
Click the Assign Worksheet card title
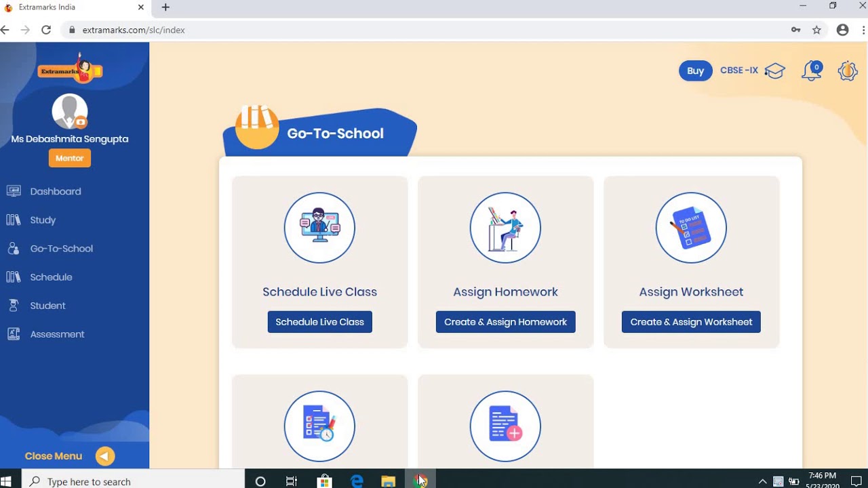pos(691,292)
